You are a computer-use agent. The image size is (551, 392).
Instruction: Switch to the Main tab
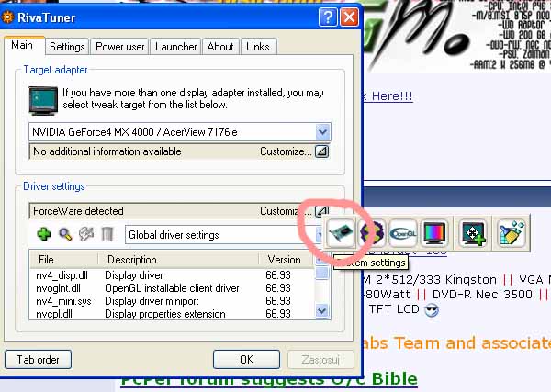(22, 45)
